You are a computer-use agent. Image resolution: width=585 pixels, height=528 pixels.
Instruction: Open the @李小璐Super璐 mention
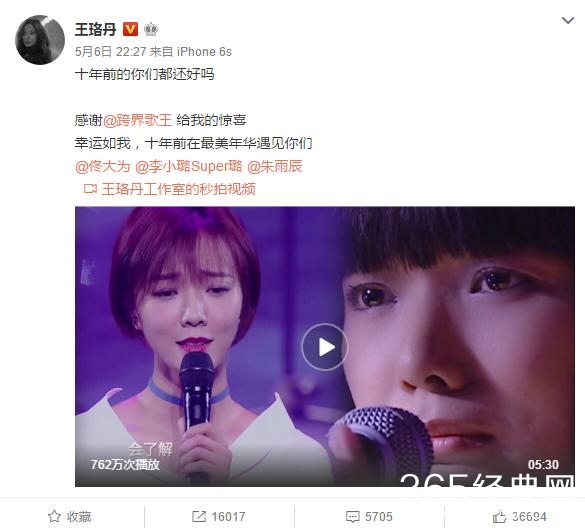pyautogui.click(x=188, y=166)
